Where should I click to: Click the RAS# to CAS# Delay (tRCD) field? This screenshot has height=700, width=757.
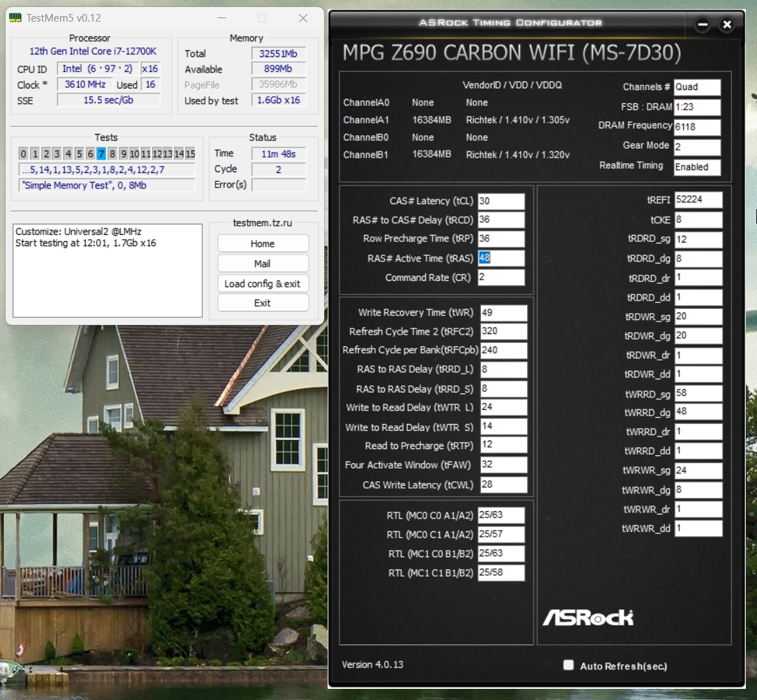click(x=501, y=220)
